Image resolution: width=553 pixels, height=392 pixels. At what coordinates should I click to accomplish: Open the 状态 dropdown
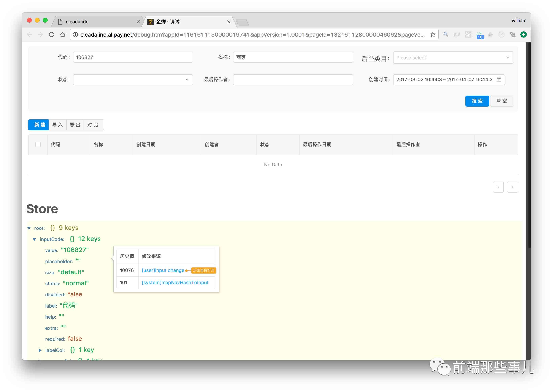[133, 80]
